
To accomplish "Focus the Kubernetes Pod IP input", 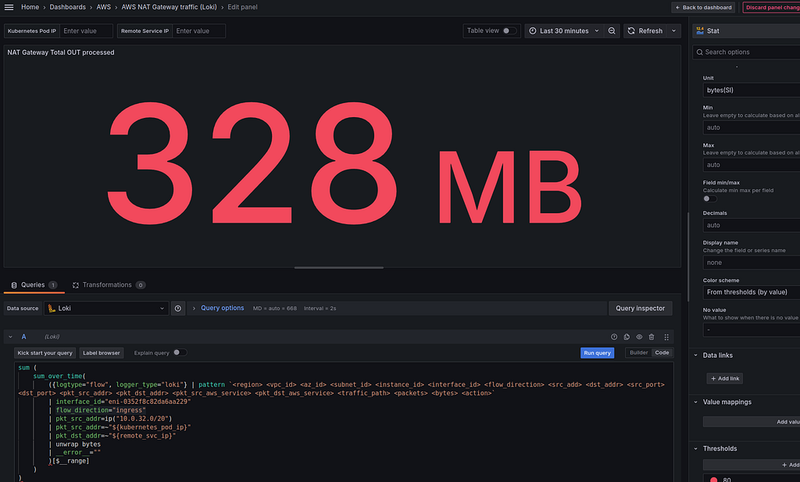I will point(86,31).
